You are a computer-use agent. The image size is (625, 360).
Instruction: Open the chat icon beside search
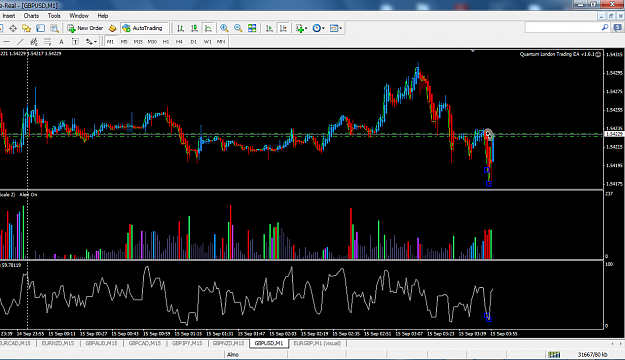618,28
